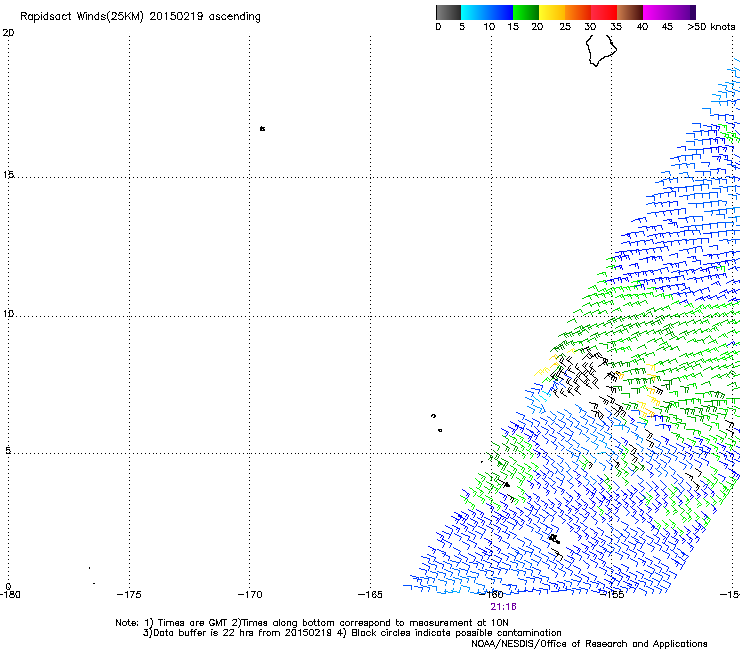Click the -165 longitude axis label
The image size is (740, 650).
pos(370,594)
